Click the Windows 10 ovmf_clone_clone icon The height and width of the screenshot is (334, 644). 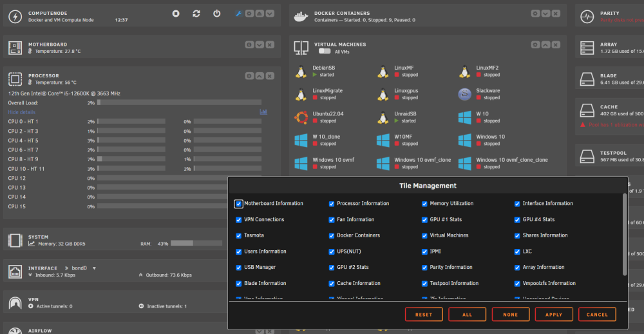465,163
